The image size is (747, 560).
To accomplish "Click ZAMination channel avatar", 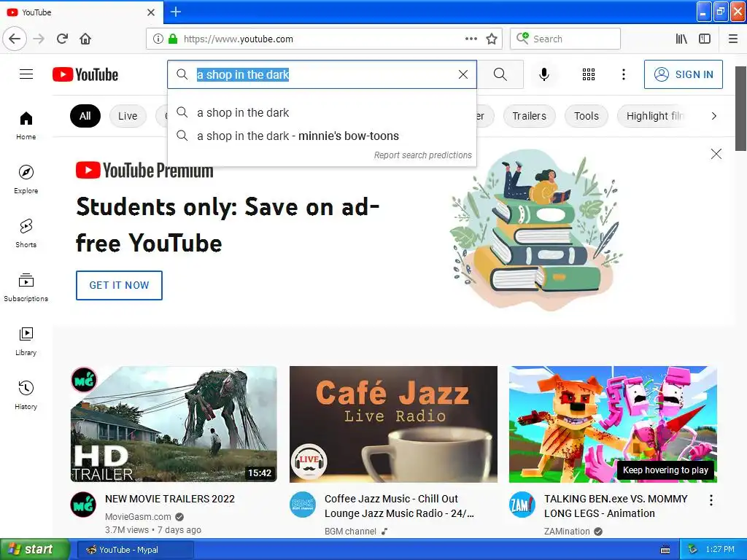I will (522, 505).
